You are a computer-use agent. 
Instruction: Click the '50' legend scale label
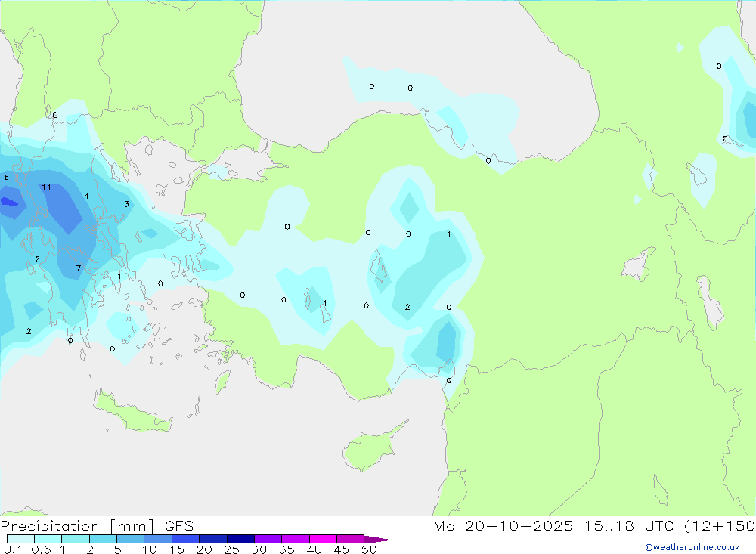pos(370,549)
